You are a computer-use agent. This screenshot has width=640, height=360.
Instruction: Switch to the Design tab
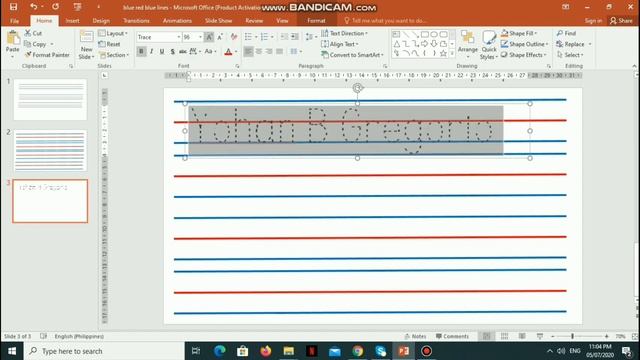[101, 20]
